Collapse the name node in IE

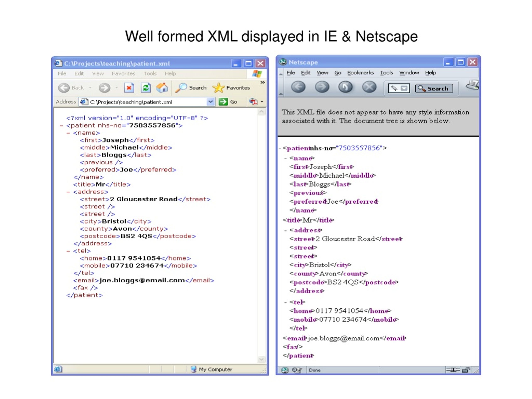click(68, 133)
